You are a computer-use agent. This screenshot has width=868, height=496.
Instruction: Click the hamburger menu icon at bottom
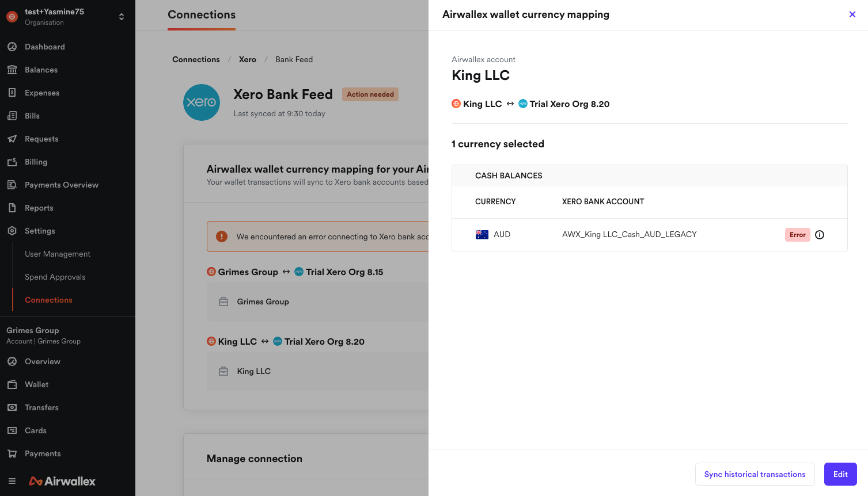coord(12,481)
